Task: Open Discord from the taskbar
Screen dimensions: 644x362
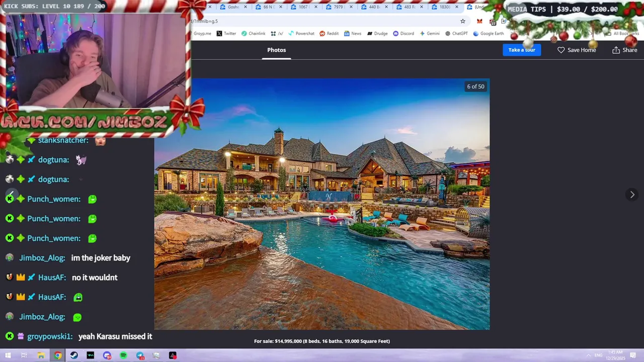Action: [107, 355]
